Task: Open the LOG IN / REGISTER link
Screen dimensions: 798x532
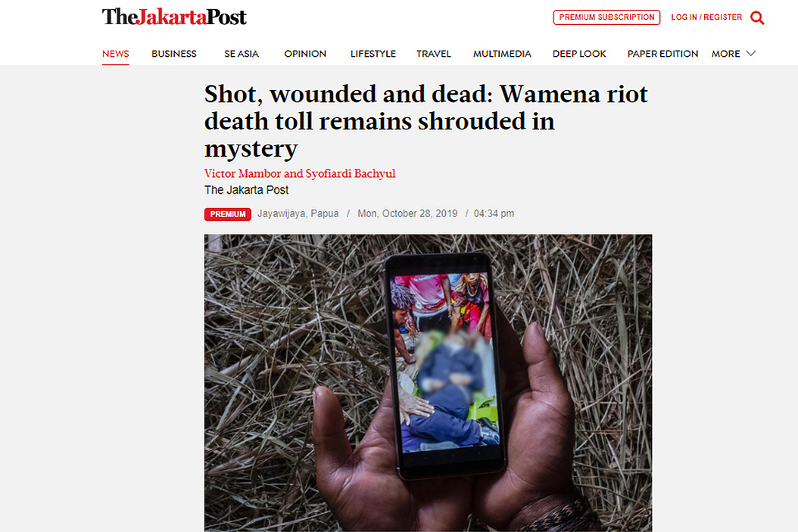Action: 706,17
